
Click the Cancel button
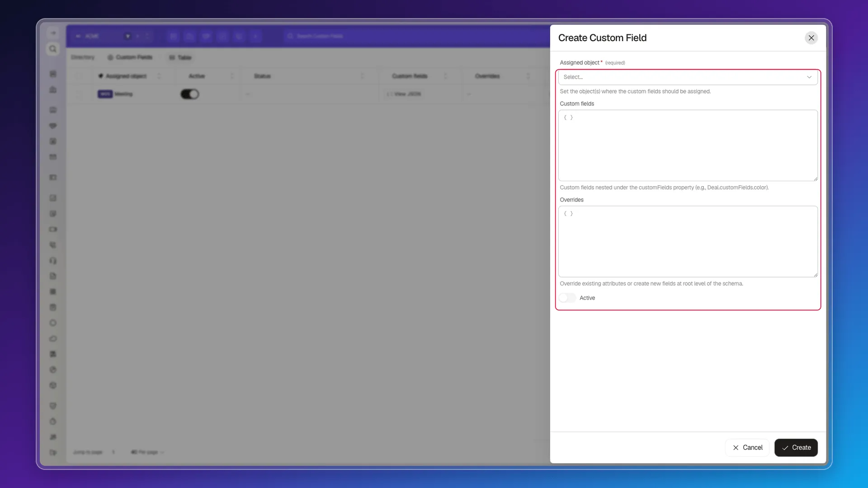click(747, 448)
